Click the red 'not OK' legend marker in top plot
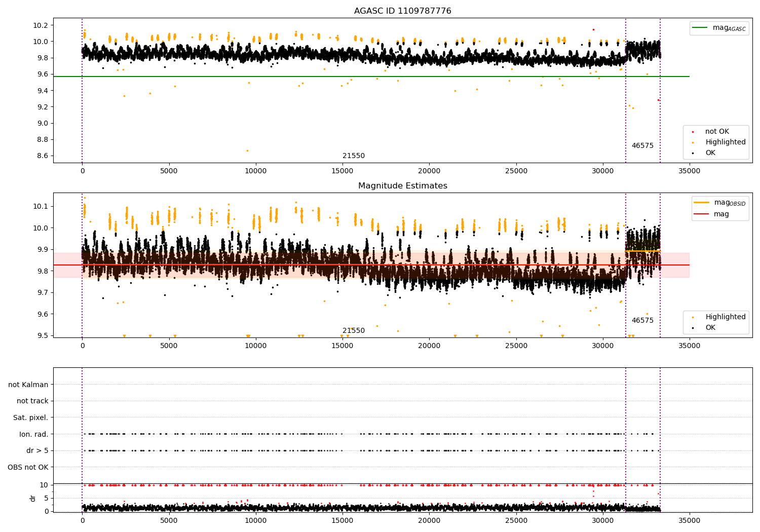760x532 pixels. [x=693, y=132]
